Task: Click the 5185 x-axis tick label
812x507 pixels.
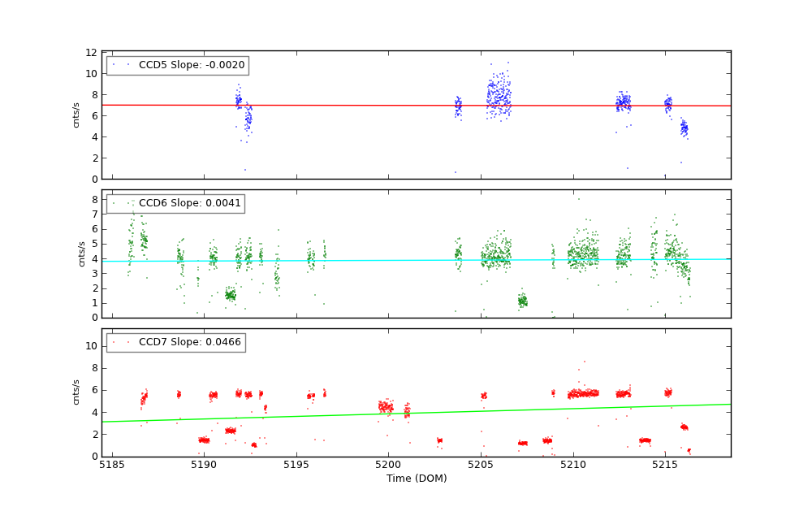Action: (112, 466)
